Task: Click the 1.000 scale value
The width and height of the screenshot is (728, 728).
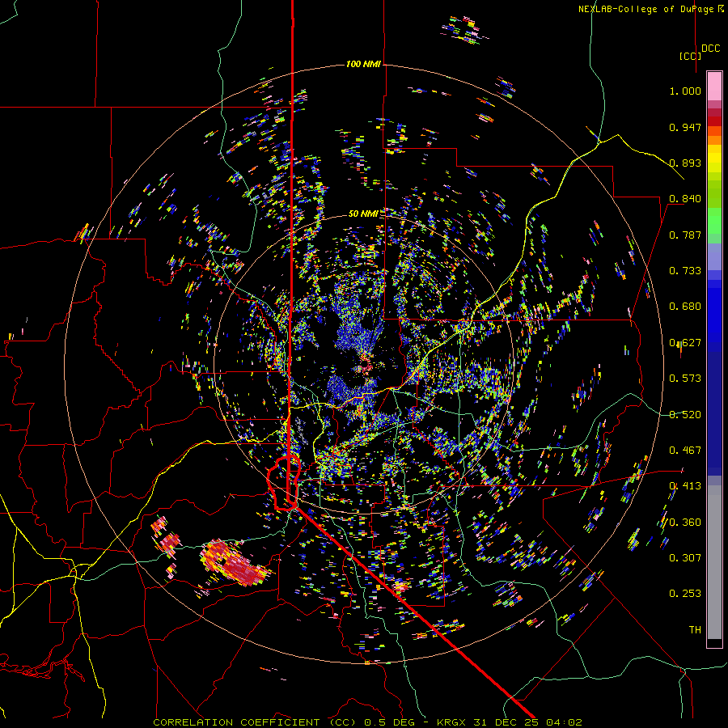Action: tap(685, 91)
